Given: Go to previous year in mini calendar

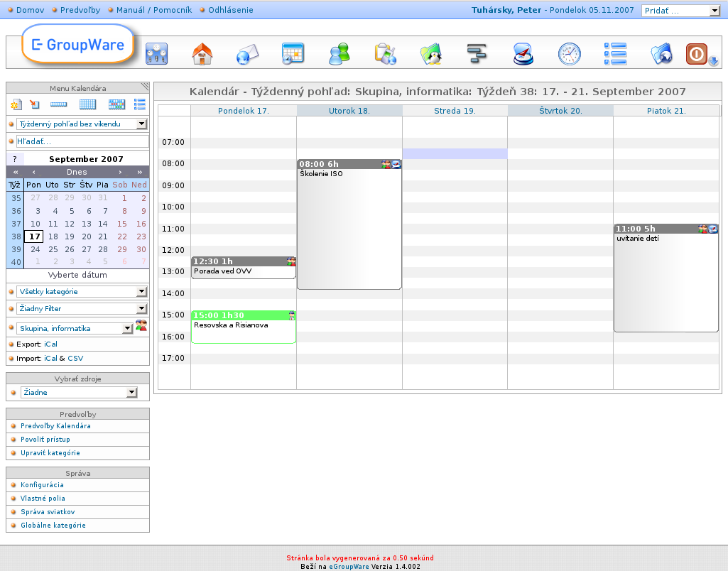Looking at the screenshot, I should (16, 172).
